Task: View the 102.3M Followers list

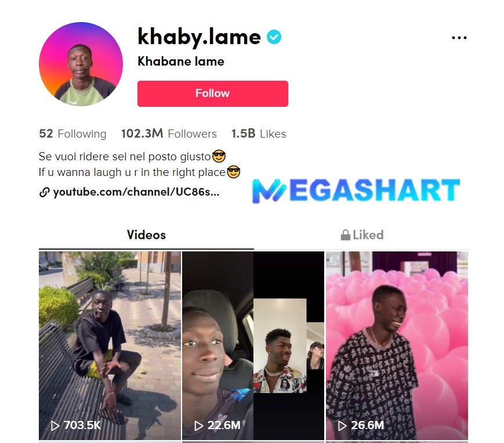Action: pyautogui.click(x=169, y=134)
